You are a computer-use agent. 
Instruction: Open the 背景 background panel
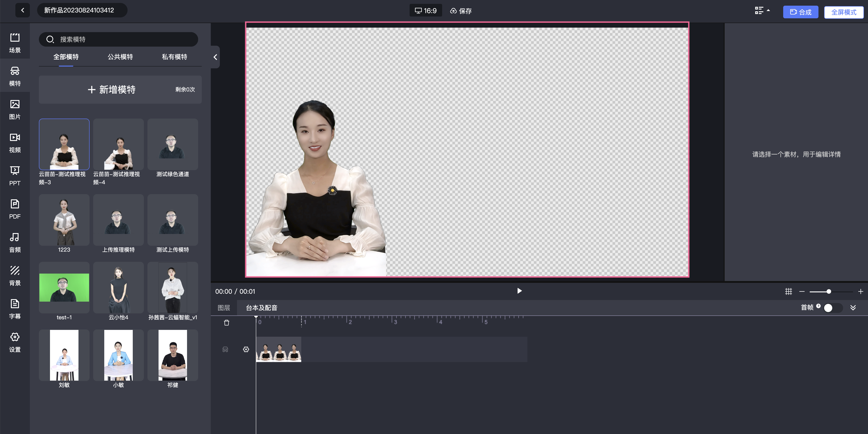coord(15,276)
